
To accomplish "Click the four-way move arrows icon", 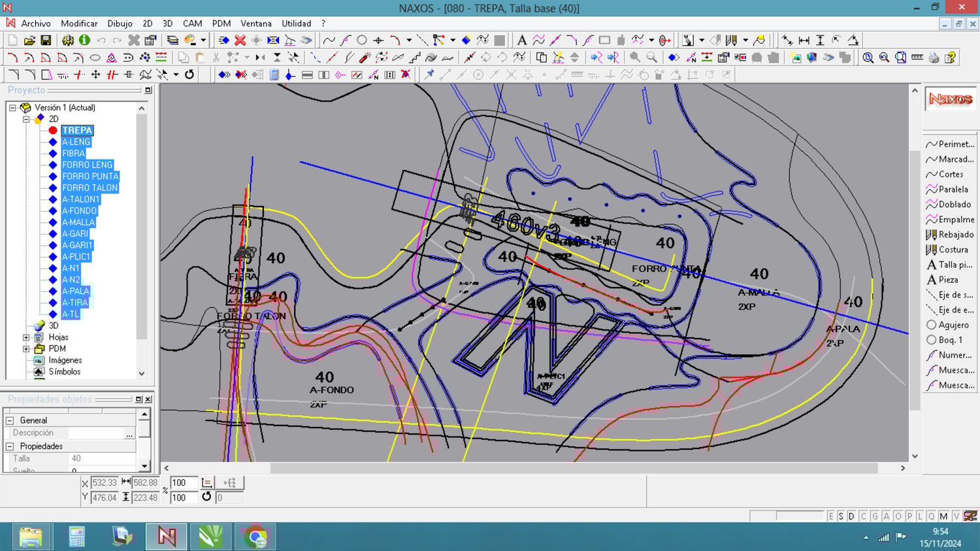I will [95, 75].
